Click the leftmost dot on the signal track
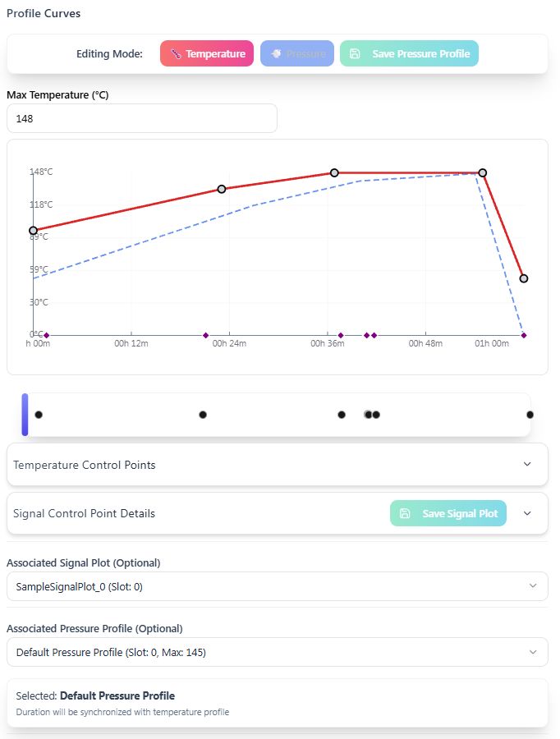560x739 pixels. coord(39,415)
